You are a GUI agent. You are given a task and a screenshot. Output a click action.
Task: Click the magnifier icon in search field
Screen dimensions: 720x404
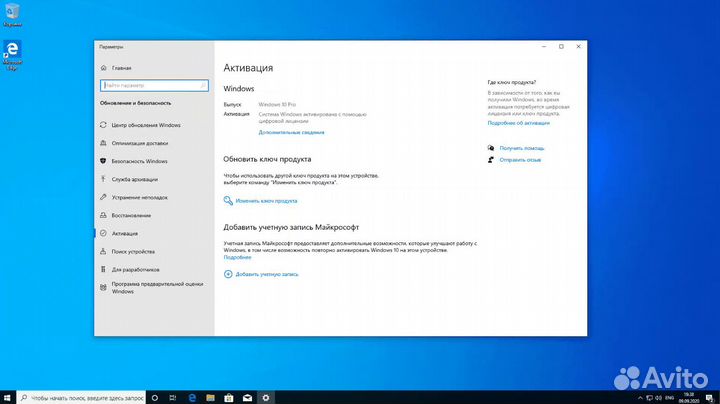point(203,85)
